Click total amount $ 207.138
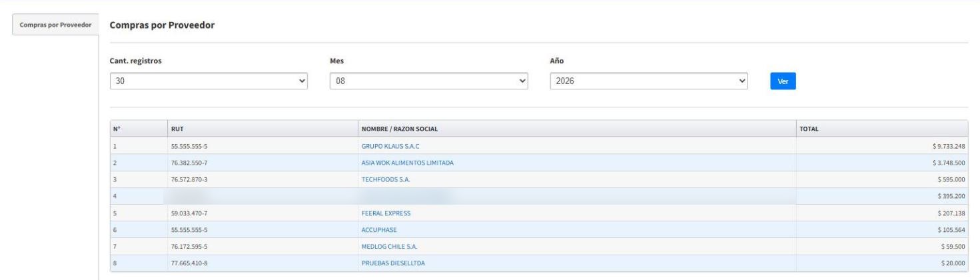 (951, 213)
